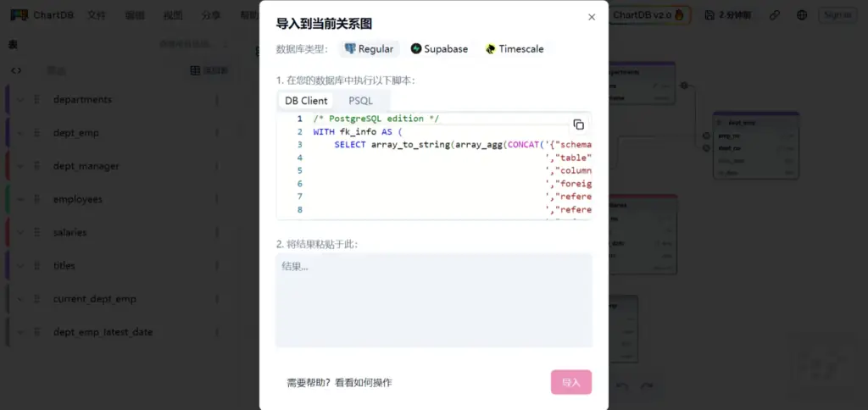The image size is (868, 410).
Task: Expand the employees table row
Action: [x=20, y=199]
